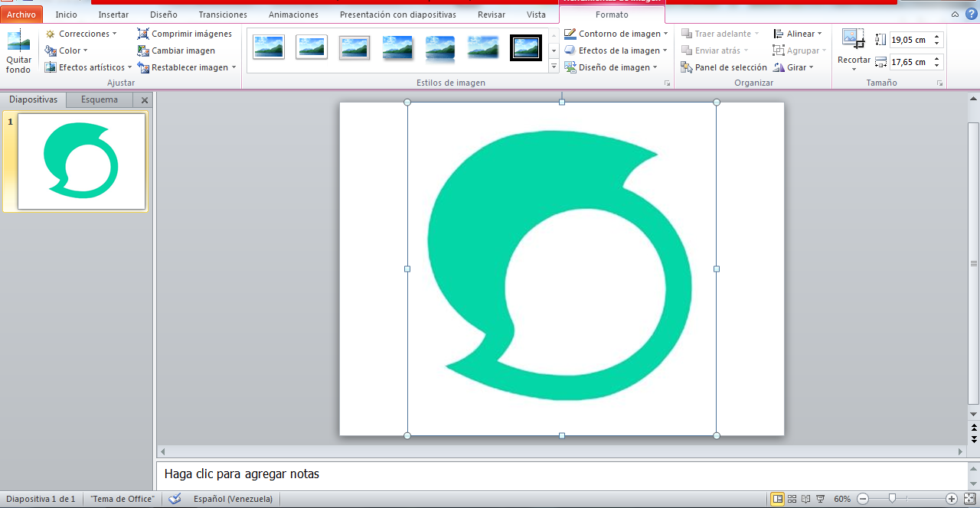Switch to the Esquema pane tab
The width and height of the screenshot is (980, 508).
point(100,99)
